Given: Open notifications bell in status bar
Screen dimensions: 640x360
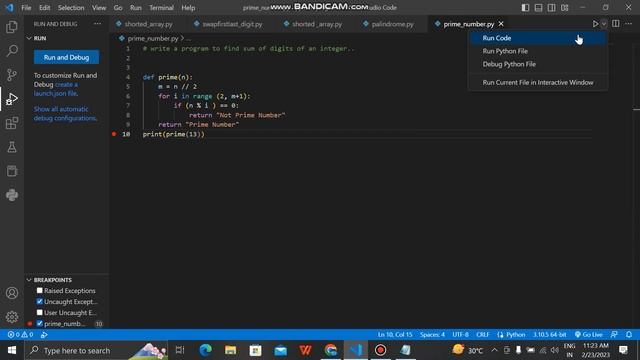Looking at the screenshot, I should [629, 335].
